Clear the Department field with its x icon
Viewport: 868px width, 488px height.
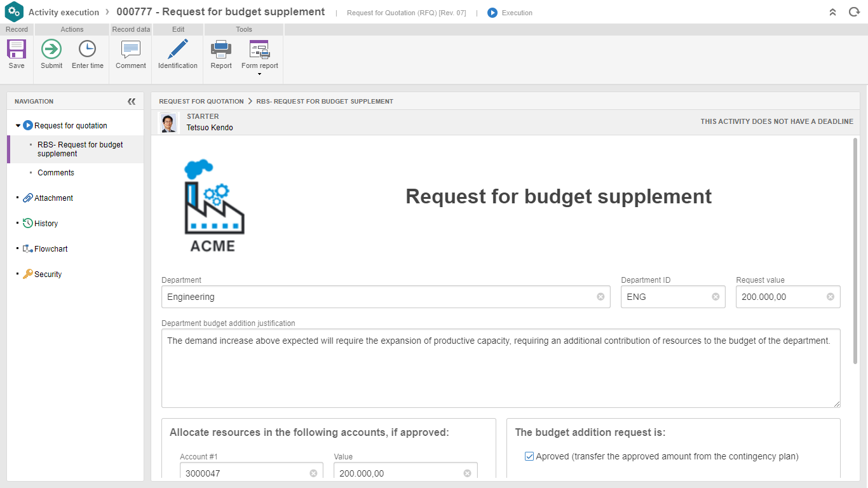coord(600,296)
